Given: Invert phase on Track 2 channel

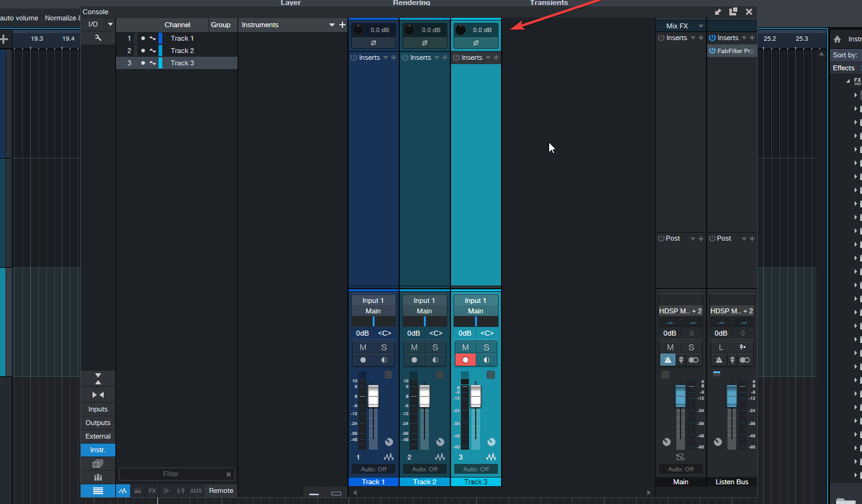Looking at the screenshot, I should click(425, 43).
